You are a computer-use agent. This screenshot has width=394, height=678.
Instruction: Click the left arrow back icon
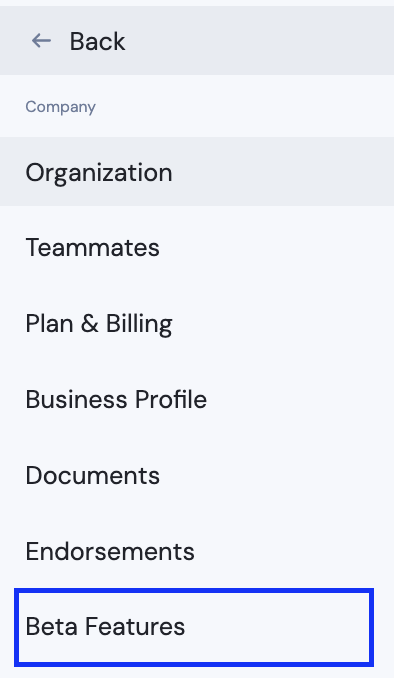(x=42, y=41)
